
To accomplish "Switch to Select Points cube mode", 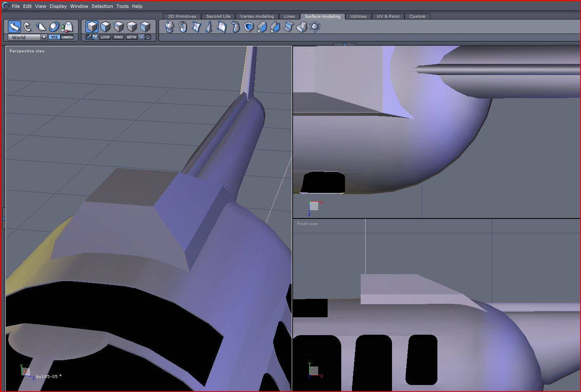I will 132,27.
